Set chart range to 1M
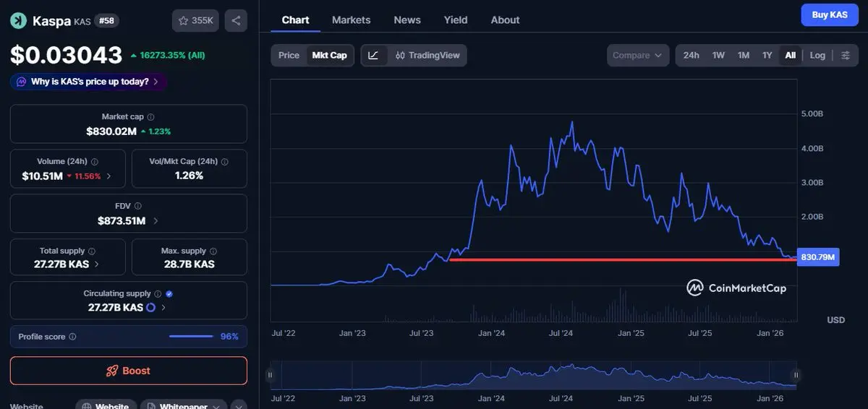Screen dimensions: 868x409 (x=744, y=55)
